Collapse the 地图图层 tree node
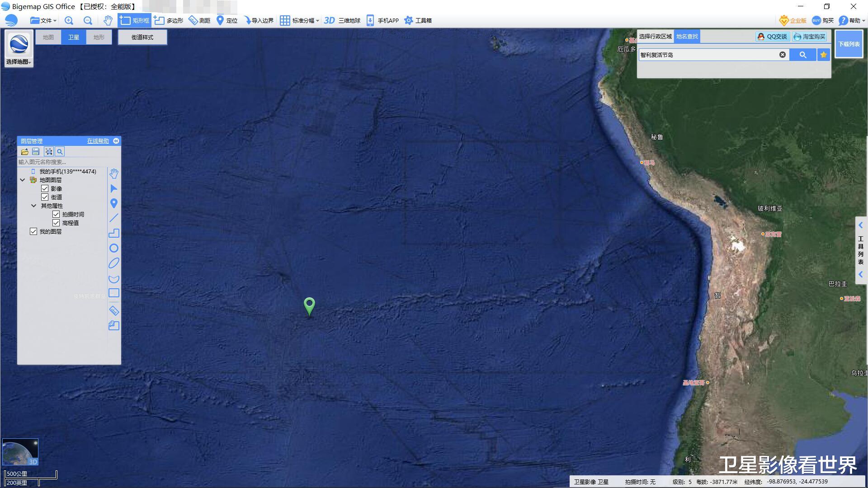The image size is (868, 488). (x=22, y=180)
